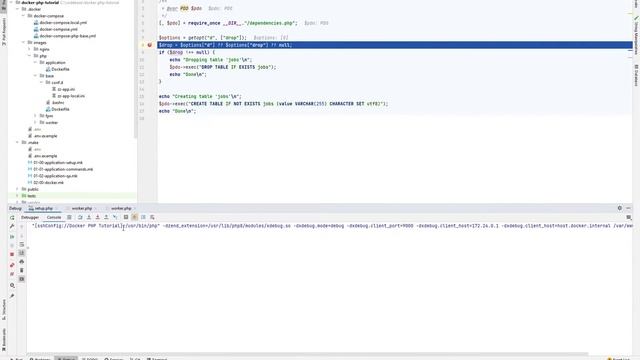Collapse the docker-php-tutorial root folder

11,2
